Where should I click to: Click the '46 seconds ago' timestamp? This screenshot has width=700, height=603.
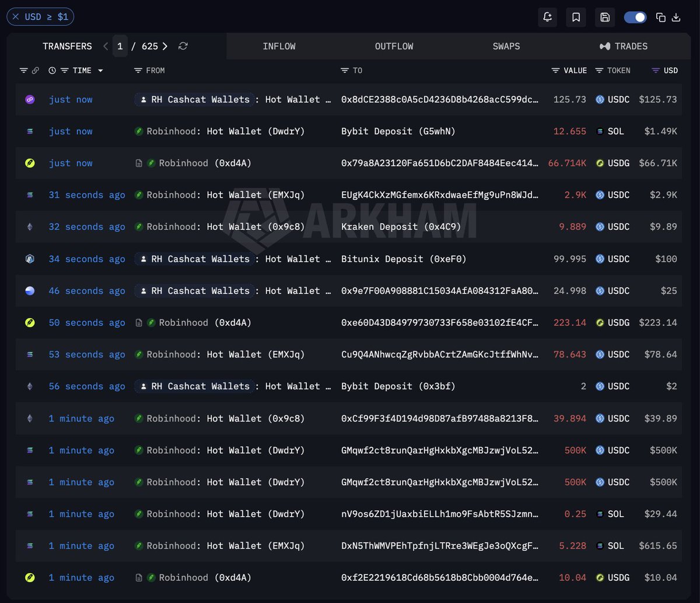click(87, 291)
